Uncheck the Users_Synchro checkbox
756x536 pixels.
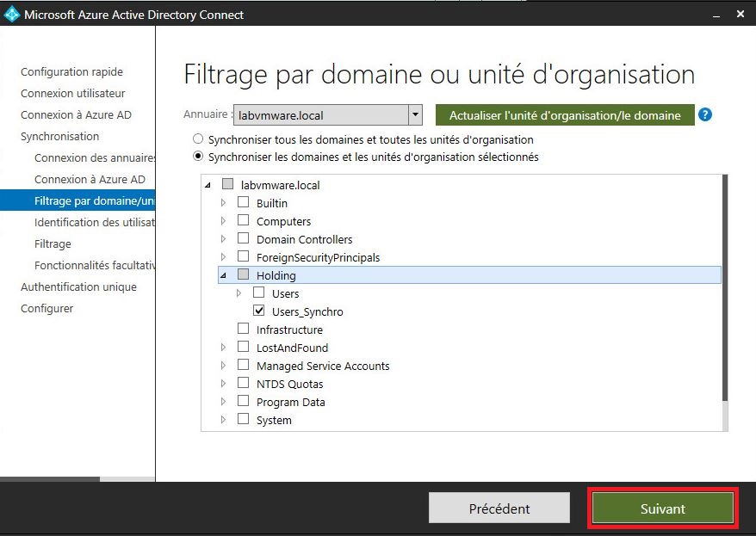pyautogui.click(x=258, y=311)
